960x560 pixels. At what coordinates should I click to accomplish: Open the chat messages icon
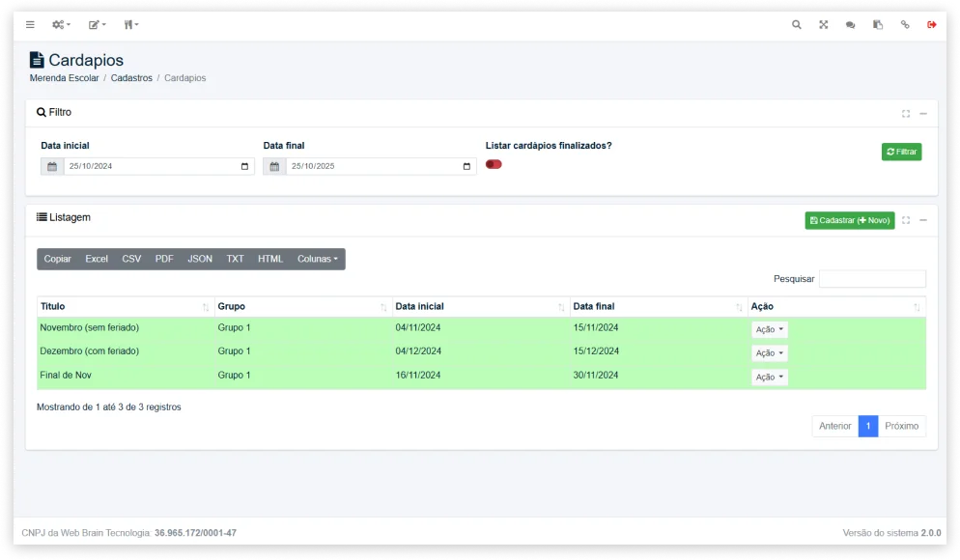[851, 24]
